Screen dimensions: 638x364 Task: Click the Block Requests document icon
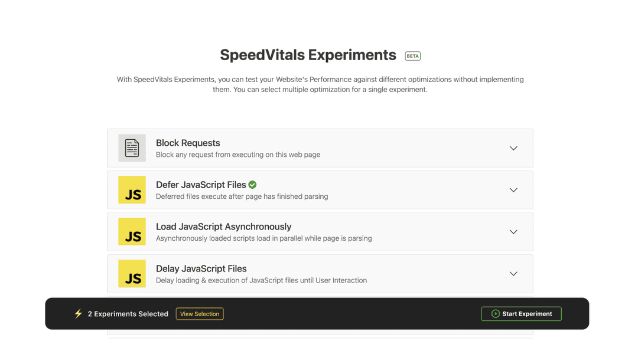pos(131,148)
